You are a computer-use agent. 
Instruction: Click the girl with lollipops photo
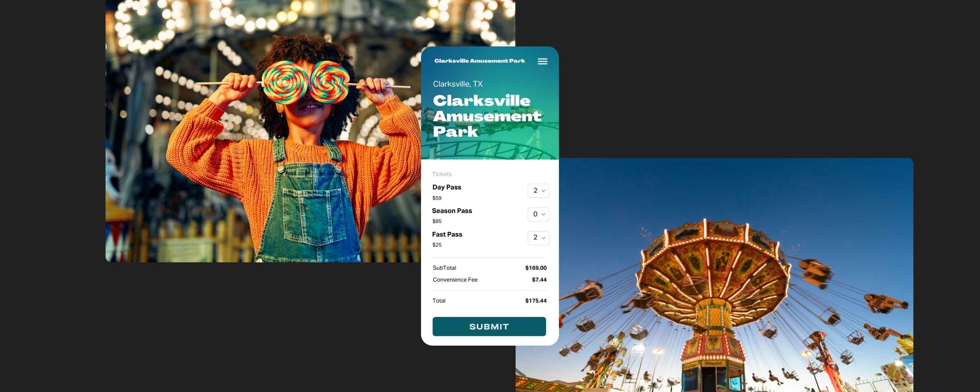263,131
